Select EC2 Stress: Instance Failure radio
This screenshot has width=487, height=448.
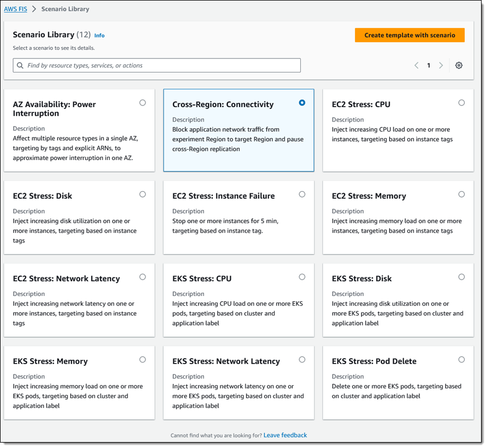click(x=302, y=194)
